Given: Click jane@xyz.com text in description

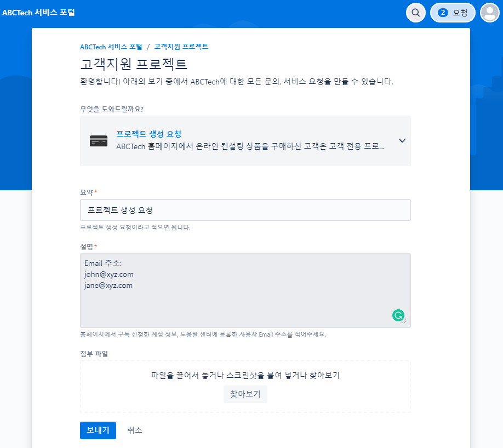Looking at the screenshot, I should 108,286.
